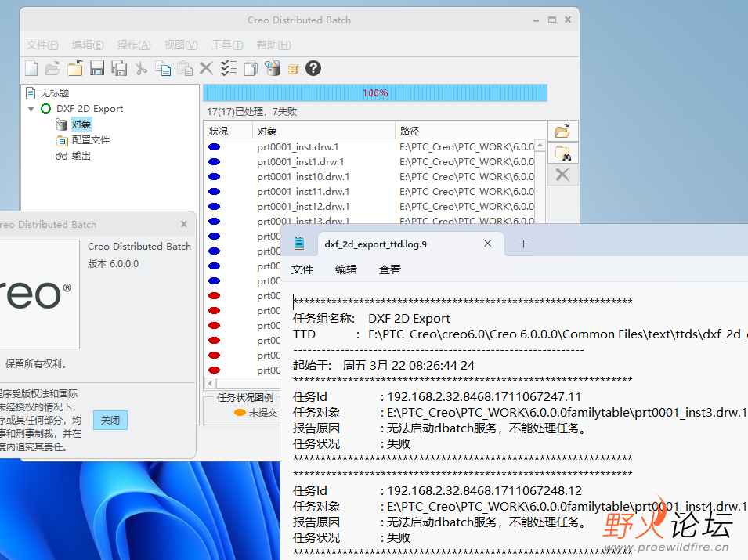Click the horizontal scrollbar left arrow
Screen dimensions: 748x560
[x=211, y=383]
